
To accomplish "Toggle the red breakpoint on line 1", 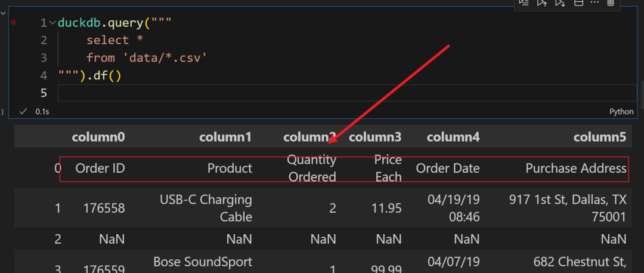I will [13, 23].
